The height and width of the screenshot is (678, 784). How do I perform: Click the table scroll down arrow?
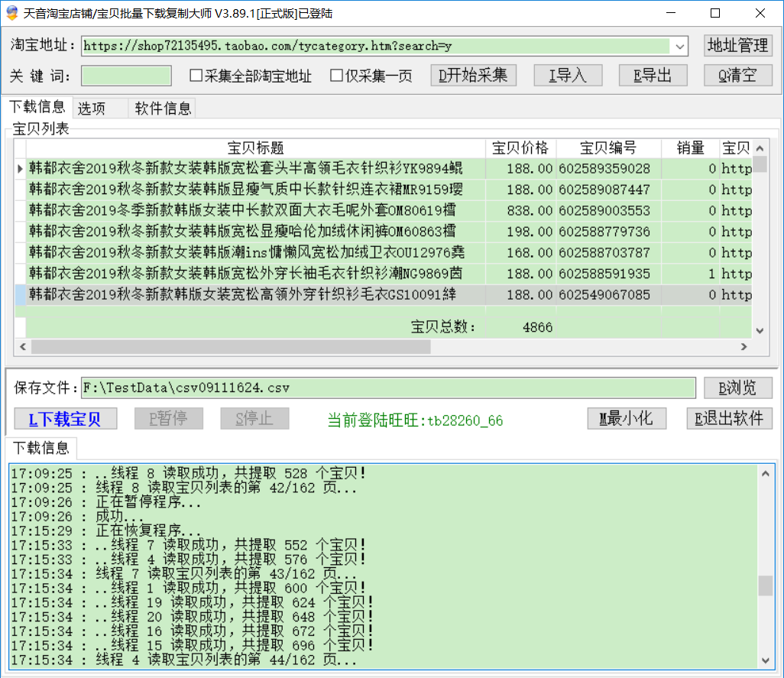[760, 330]
